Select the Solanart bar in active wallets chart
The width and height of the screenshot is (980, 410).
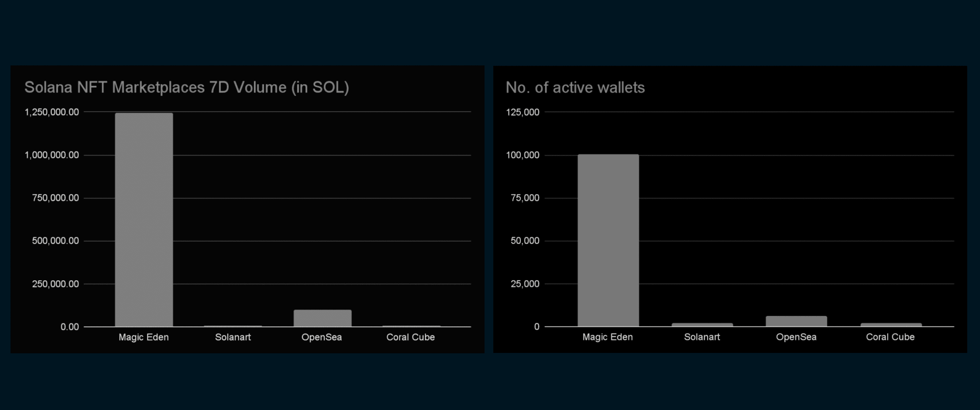702,325
